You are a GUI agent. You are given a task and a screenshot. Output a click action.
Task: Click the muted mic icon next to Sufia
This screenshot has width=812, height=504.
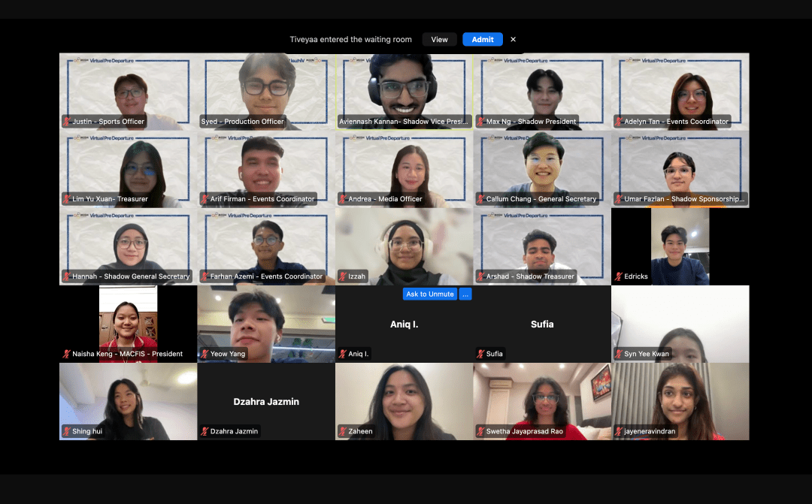(x=480, y=354)
